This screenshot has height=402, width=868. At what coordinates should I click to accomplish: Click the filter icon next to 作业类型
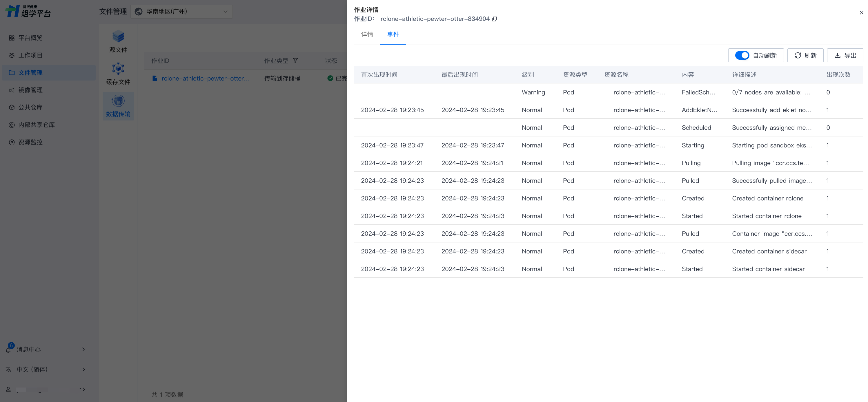coord(295,61)
